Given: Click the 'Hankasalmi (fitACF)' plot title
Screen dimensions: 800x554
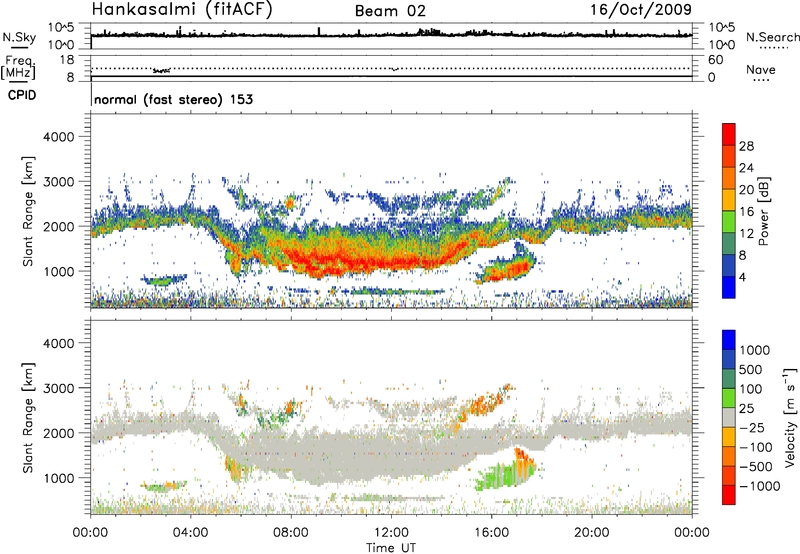Looking at the screenshot, I should [182, 10].
